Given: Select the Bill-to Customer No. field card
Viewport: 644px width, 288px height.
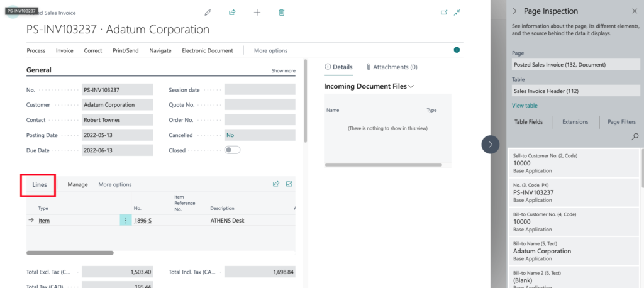Looking at the screenshot, I should [574, 222].
